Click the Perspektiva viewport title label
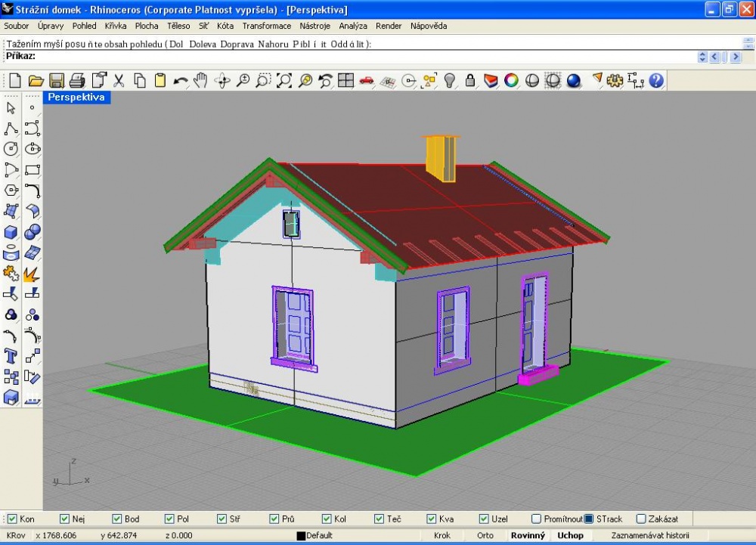This screenshot has height=545, width=756. (76, 98)
